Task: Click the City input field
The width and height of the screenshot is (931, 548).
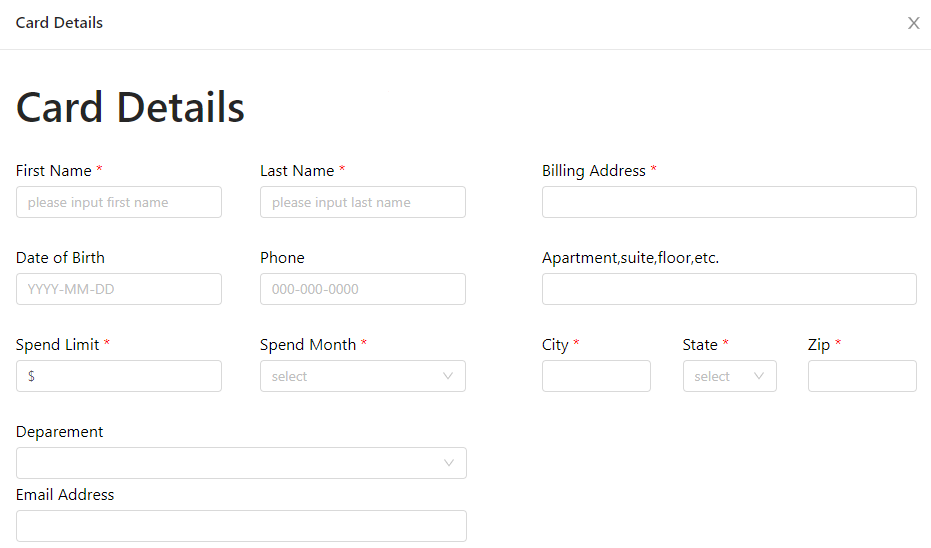Action: (x=596, y=376)
